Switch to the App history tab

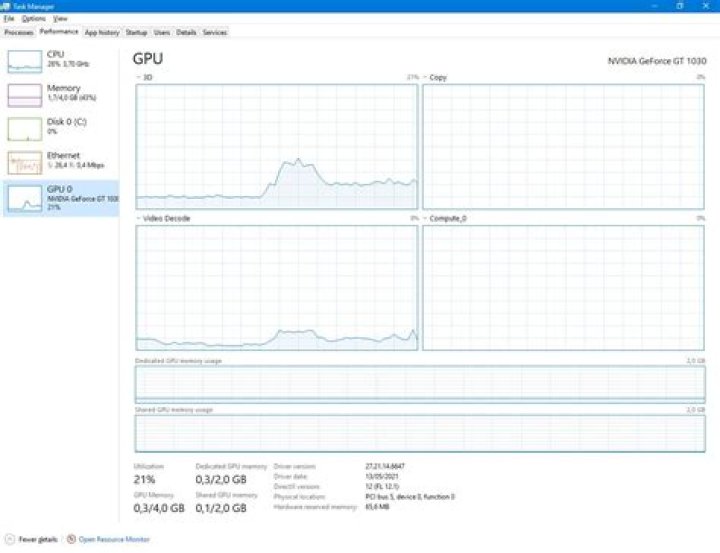102,33
